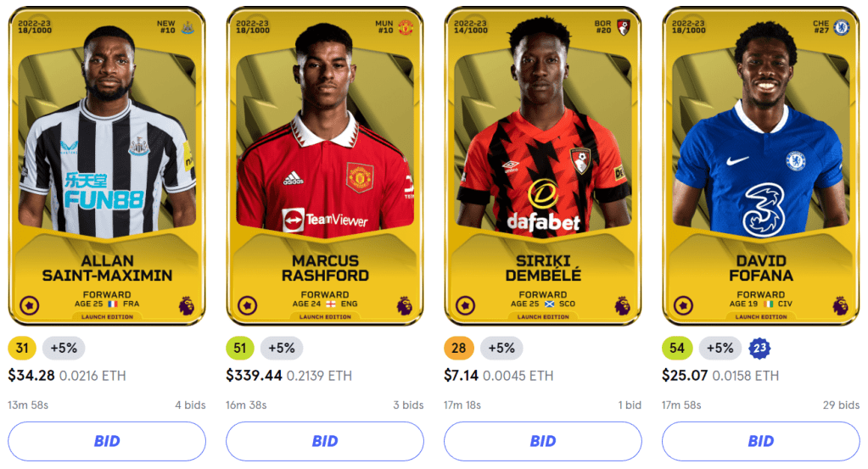Click Newcastle club crest on Saint-Maximin card
This screenshot has width=868, height=469.
188,27
